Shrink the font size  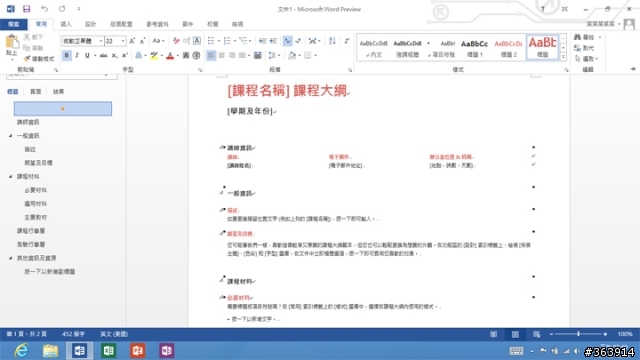[142, 41]
